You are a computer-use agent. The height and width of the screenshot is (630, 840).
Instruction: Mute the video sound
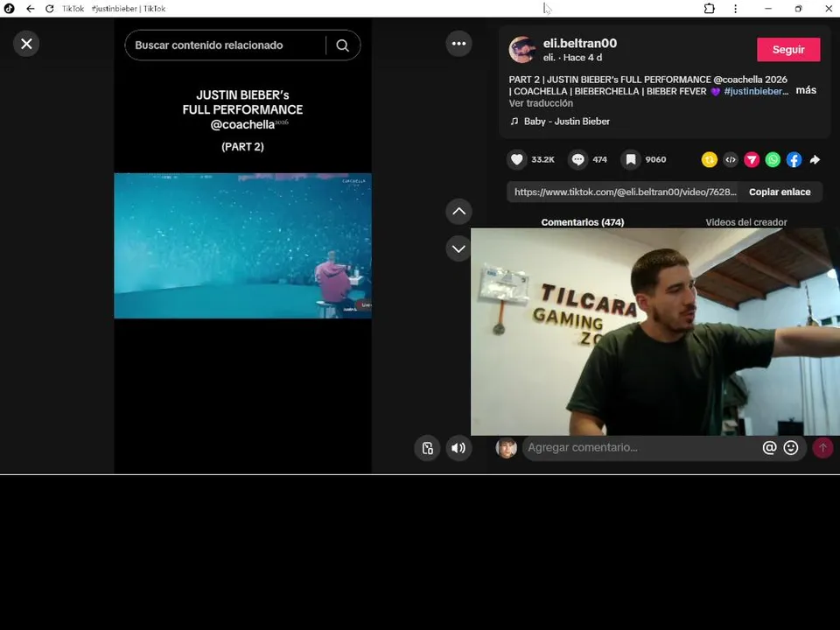[459, 448]
